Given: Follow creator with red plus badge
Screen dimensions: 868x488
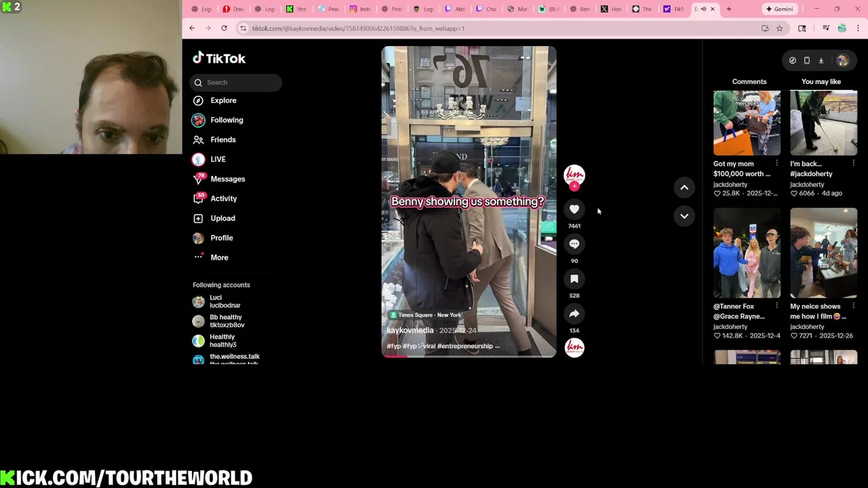Looking at the screenshot, I should (574, 186).
